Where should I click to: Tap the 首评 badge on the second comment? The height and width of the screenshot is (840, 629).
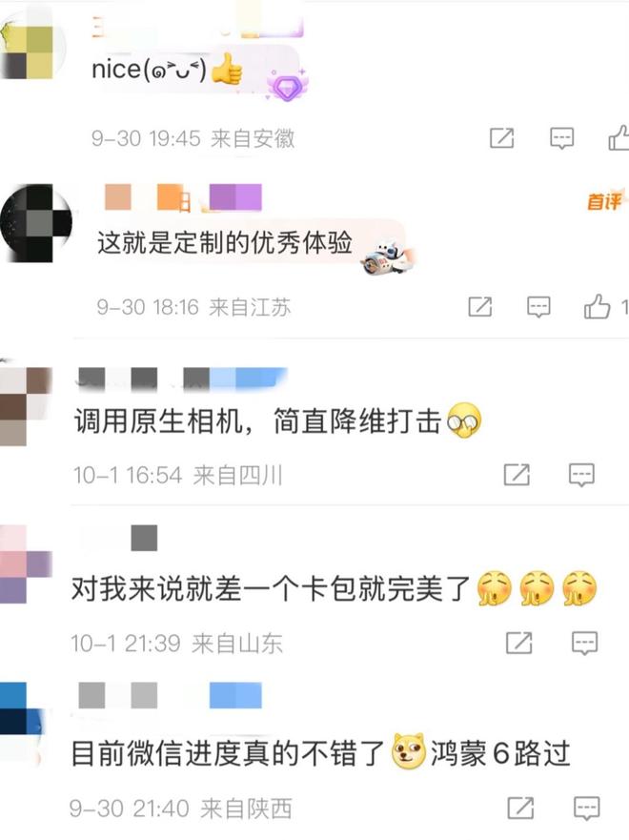[605, 201]
